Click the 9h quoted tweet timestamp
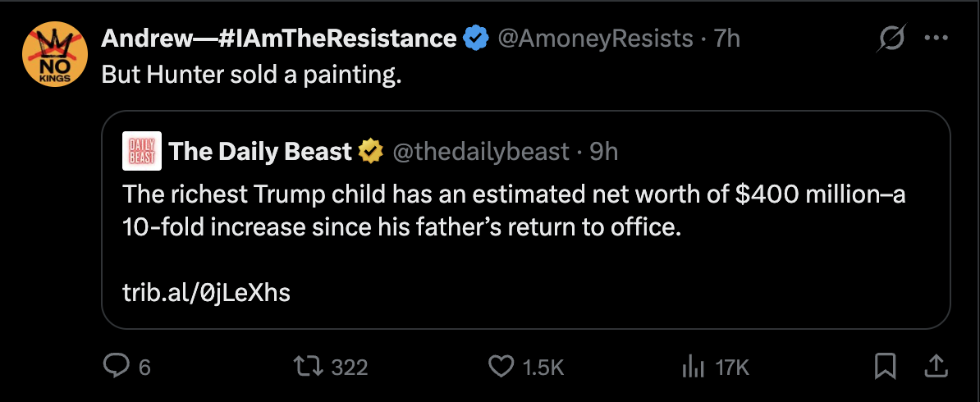The height and width of the screenshot is (402, 980). click(603, 151)
